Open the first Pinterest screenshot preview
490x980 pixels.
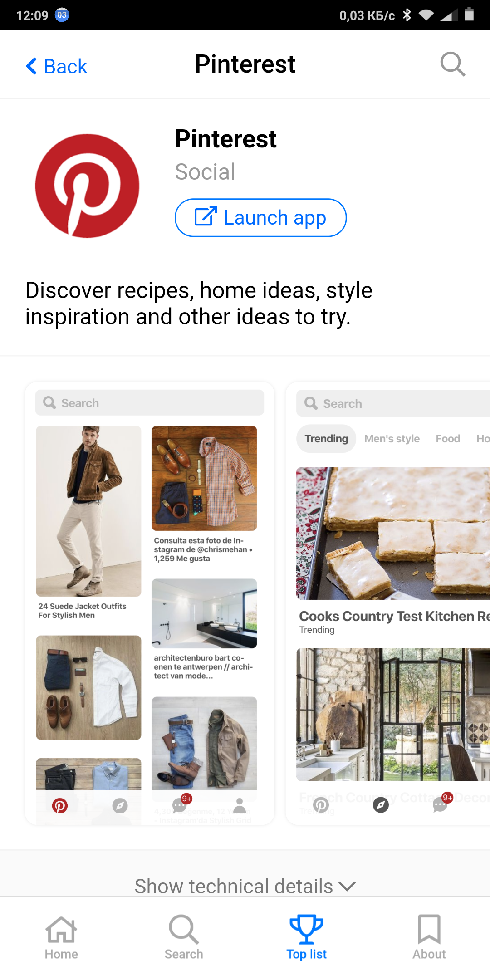[x=150, y=603]
